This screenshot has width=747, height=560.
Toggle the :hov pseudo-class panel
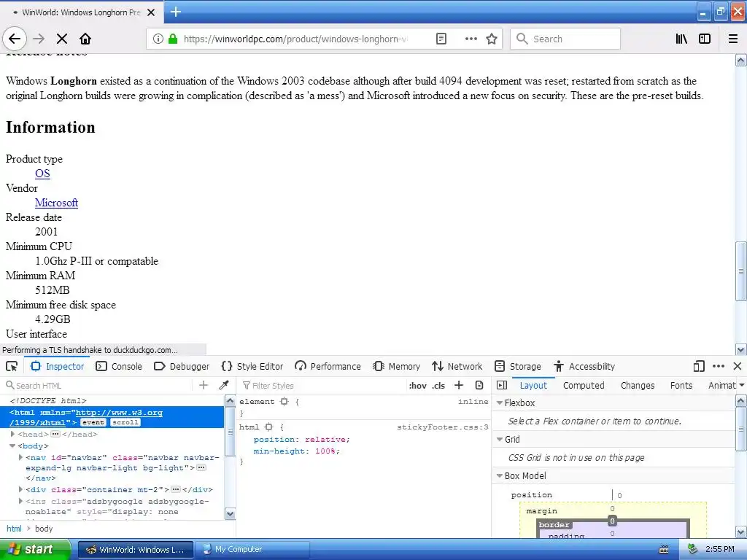(418, 386)
